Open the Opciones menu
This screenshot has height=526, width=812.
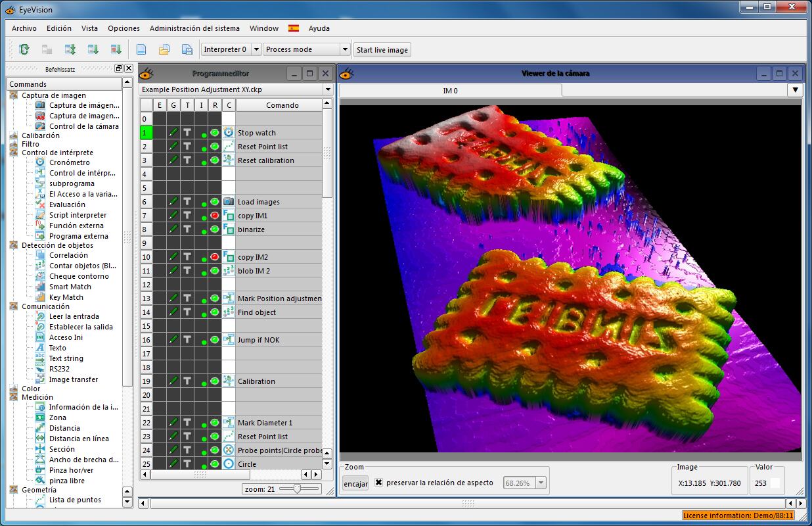(x=124, y=28)
